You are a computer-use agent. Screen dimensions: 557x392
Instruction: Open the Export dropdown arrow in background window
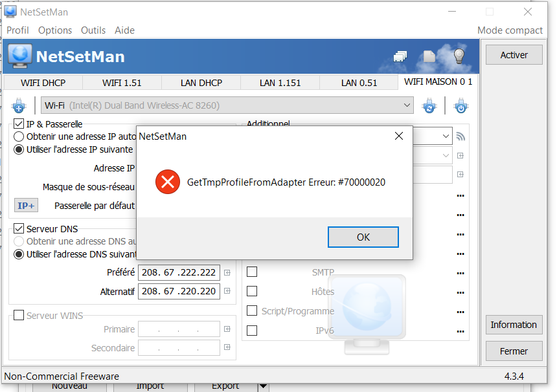[x=263, y=387]
